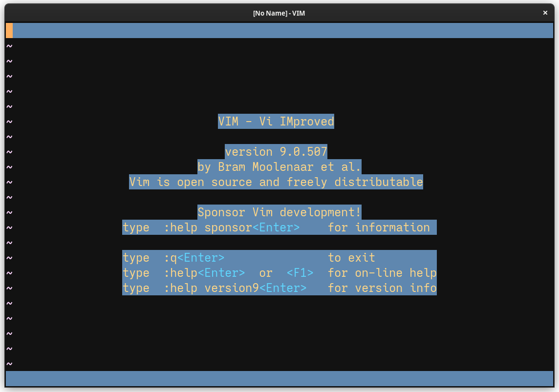Click the first <Enter> keyword in blue

click(x=276, y=227)
